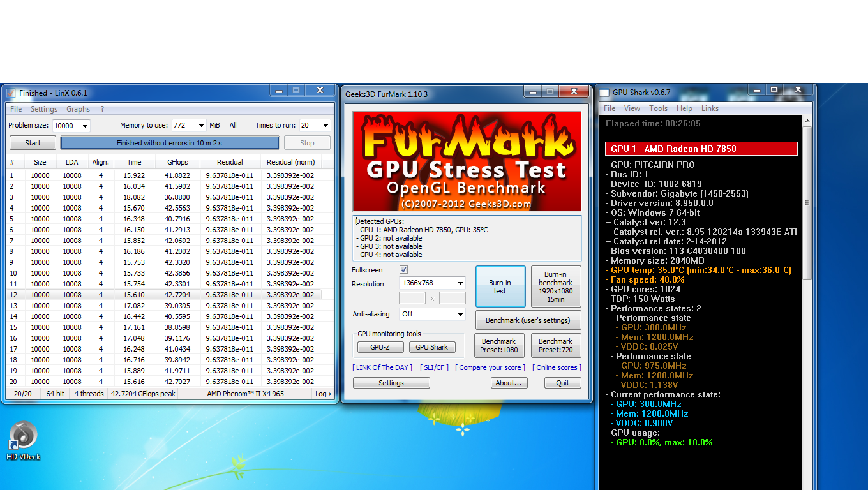Click the custom resolution width field
Viewport: 868px width, 490px height.
coord(412,298)
